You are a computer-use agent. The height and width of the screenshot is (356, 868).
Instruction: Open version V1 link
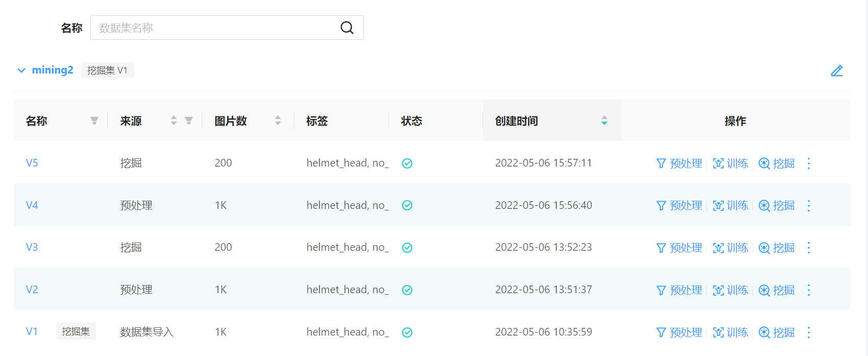(x=32, y=331)
